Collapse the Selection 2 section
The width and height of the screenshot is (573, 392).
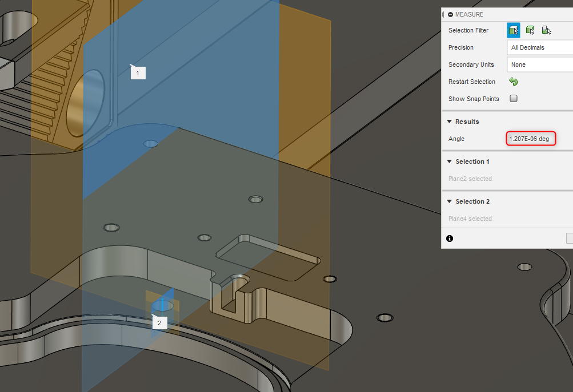point(450,201)
